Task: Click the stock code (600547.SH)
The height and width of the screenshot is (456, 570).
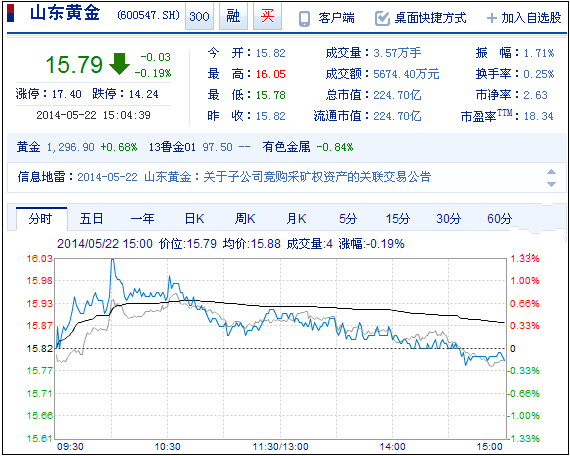Action: click(148, 16)
